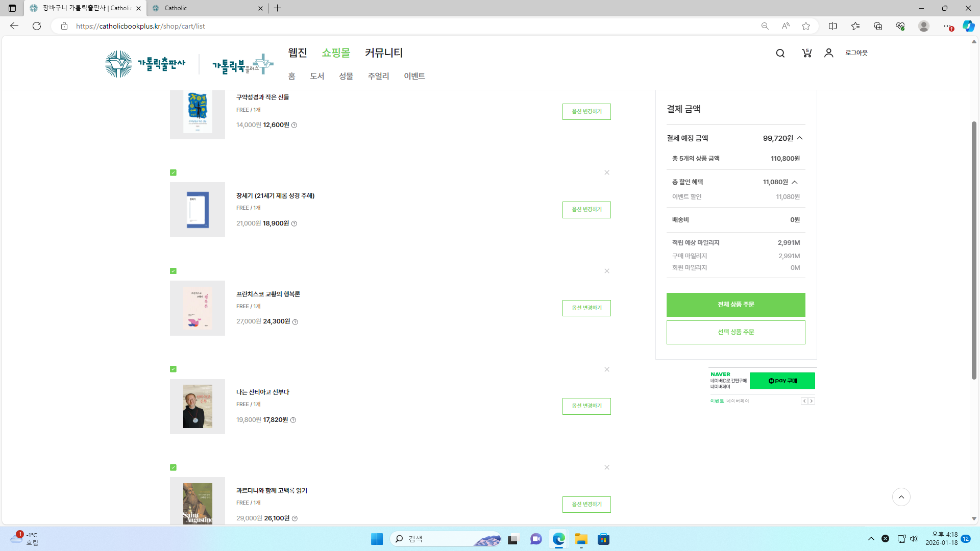Image resolution: width=980 pixels, height=551 pixels.
Task: Click the scroll-to-top round arrow button
Action: tap(901, 497)
